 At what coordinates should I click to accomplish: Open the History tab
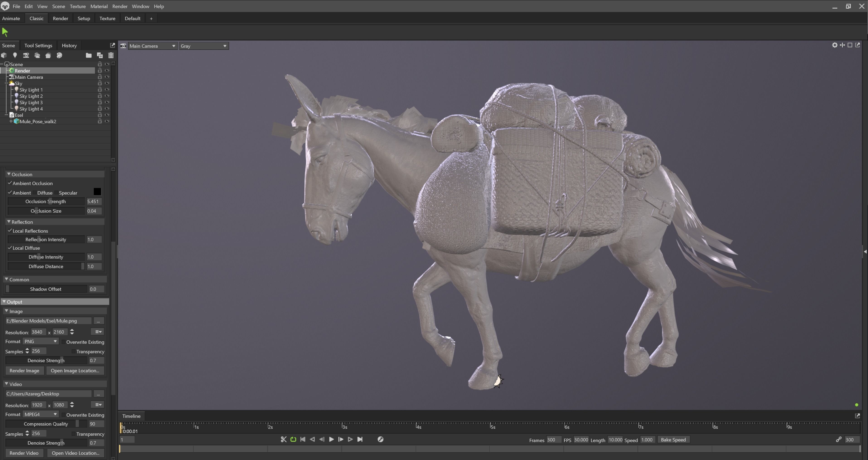click(x=69, y=45)
